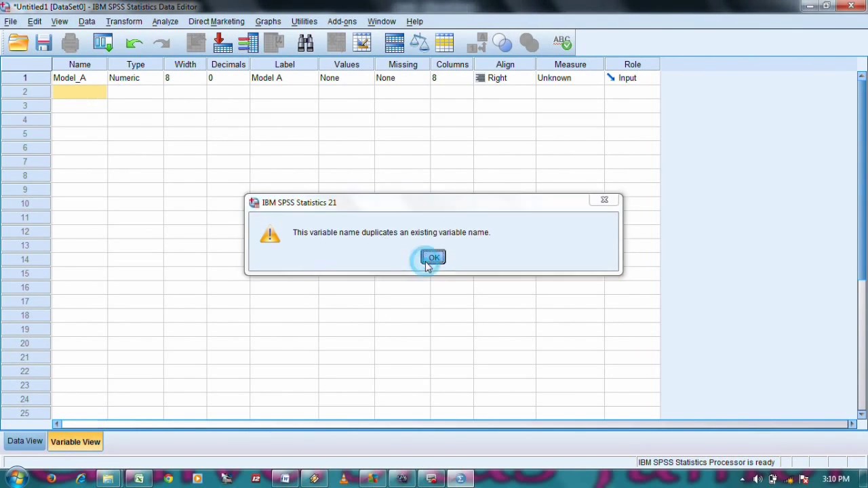Open the Help menu

coord(414,22)
